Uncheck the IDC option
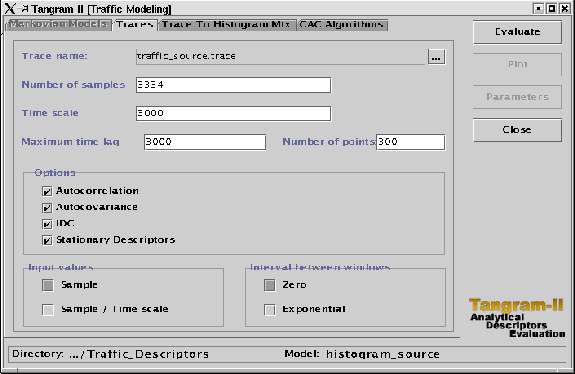Image resolution: width=575 pixels, height=374 pixels. pyautogui.click(x=47, y=224)
